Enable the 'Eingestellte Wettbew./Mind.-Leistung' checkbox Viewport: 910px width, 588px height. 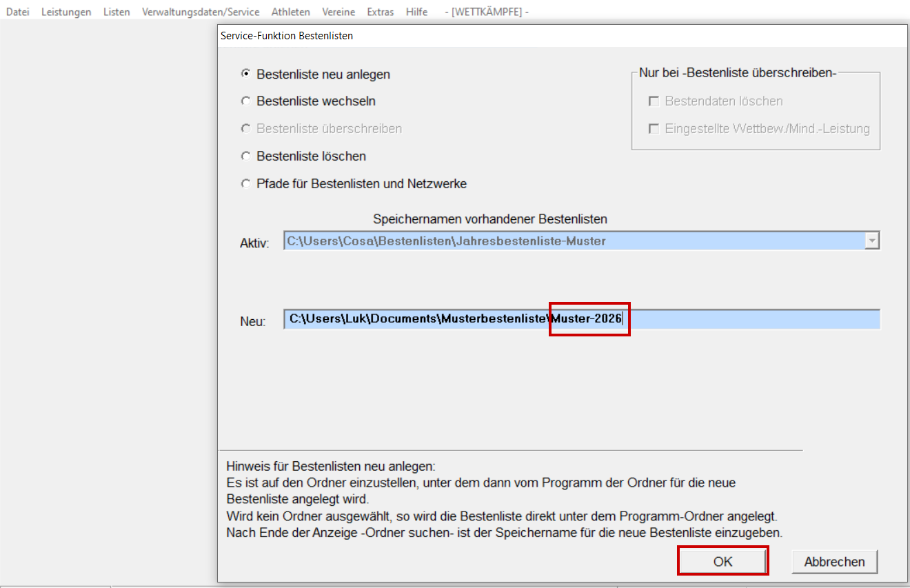pos(654,129)
